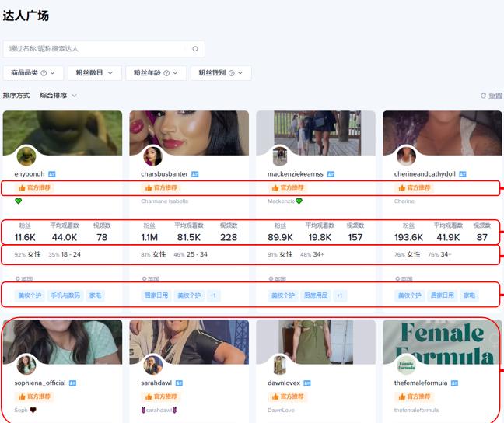Open the 粉丝性别 filter dropdown
504x423 pixels.
(x=221, y=73)
